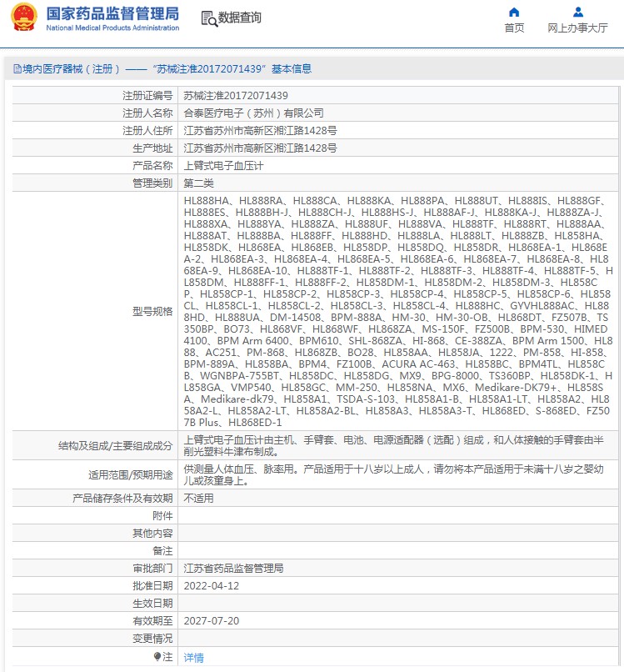Click the 生效日期 label

(152, 604)
